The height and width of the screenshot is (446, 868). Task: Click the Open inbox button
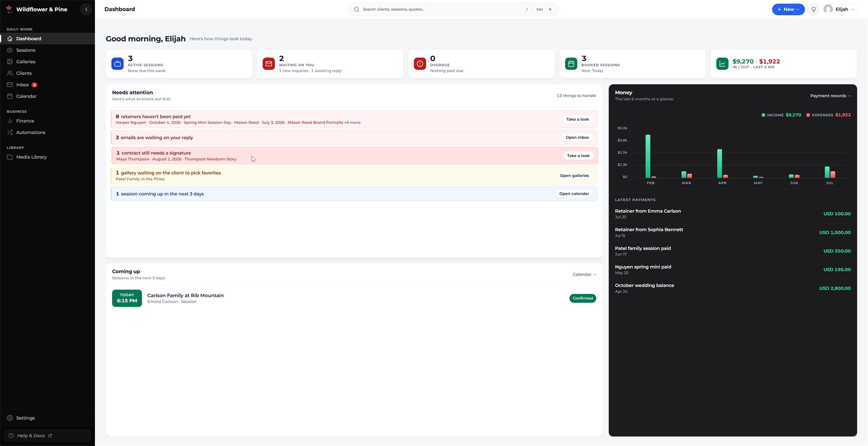click(x=577, y=137)
